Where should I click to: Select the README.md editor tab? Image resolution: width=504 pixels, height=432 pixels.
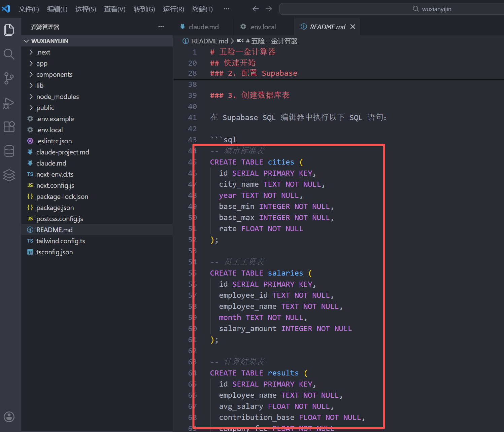(x=327, y=27)
